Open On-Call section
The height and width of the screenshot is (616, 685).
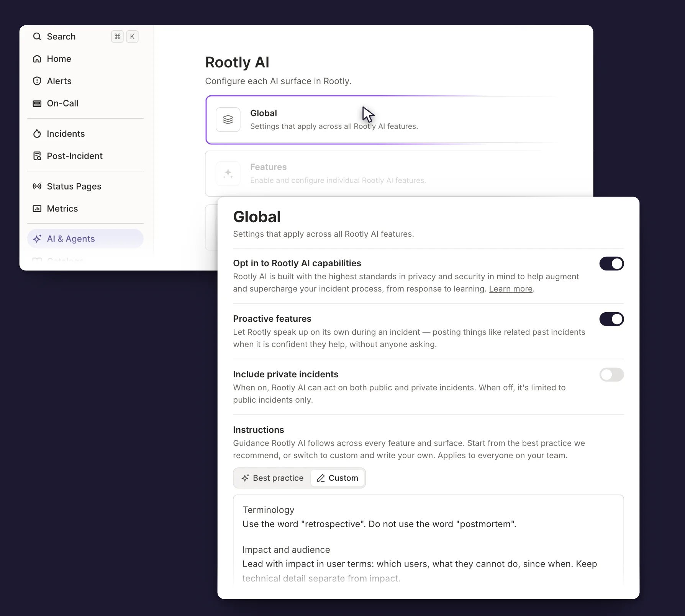(85, 103)
